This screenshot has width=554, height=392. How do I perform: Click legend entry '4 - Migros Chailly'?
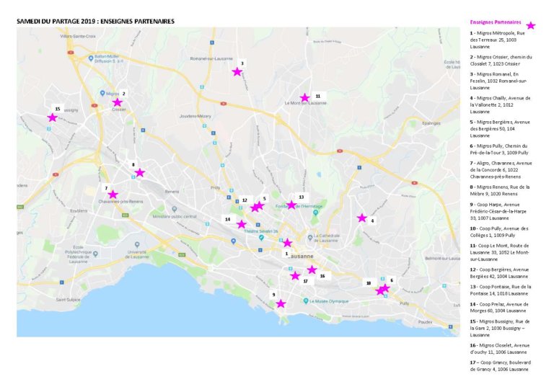pyautogui.click(x=500, y=104)
